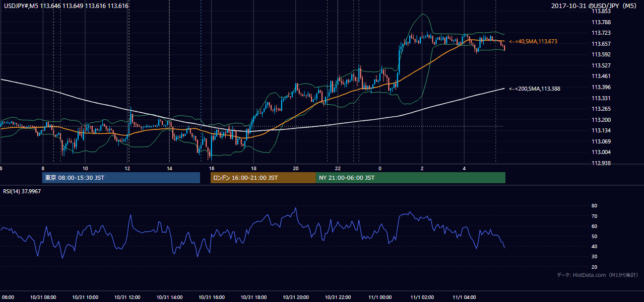Click the London 16:00-21:00 JST session bar
The height and width of the screenshot is (302, 644).
(x=263, y=178)
